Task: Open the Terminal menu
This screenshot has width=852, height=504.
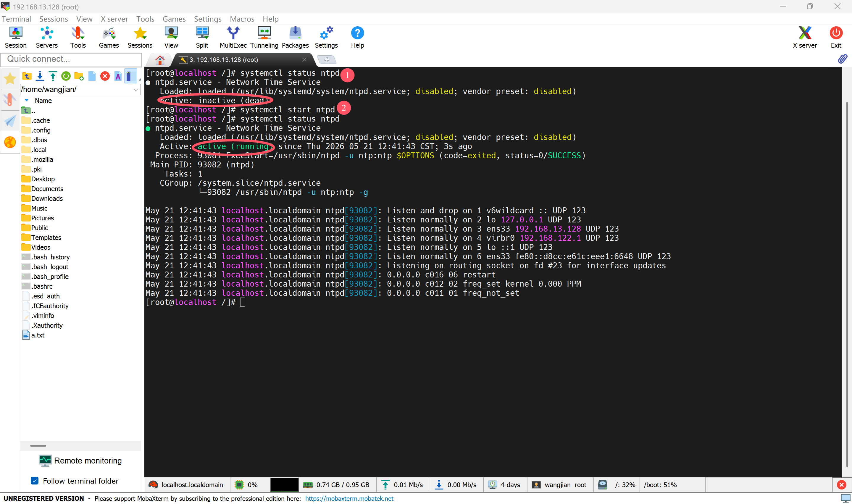Action: pos(16,19)
